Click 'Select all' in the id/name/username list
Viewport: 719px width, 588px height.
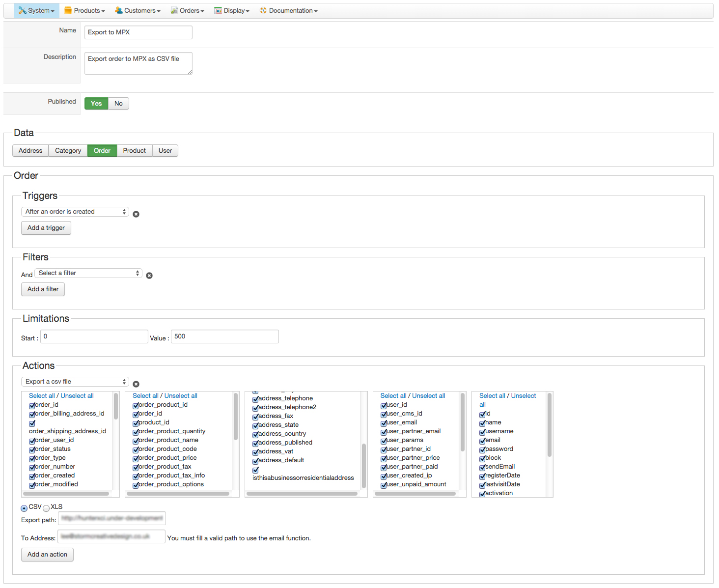coord(492,396)
